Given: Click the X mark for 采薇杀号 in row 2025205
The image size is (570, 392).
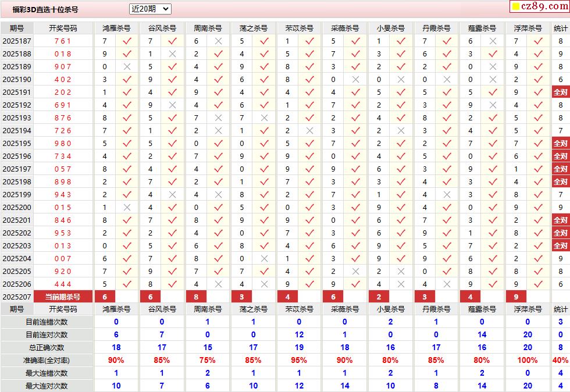Looking at the screenshot, I should coord(355,271).
